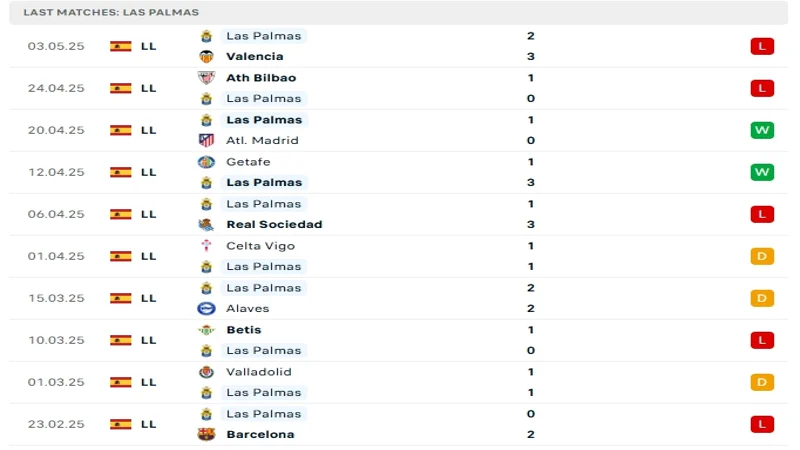Click the Alaves club crest icon
This screenshot has height=450, width=800.
(207, 308)
